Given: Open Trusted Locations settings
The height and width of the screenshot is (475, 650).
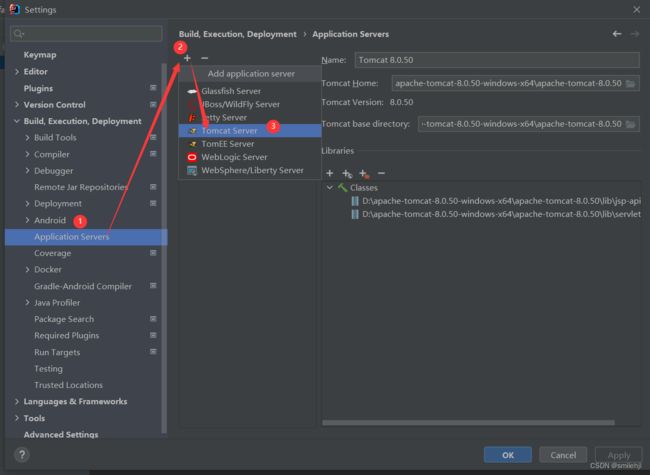Looking at the screenshot, I should (x=68, y=385).
